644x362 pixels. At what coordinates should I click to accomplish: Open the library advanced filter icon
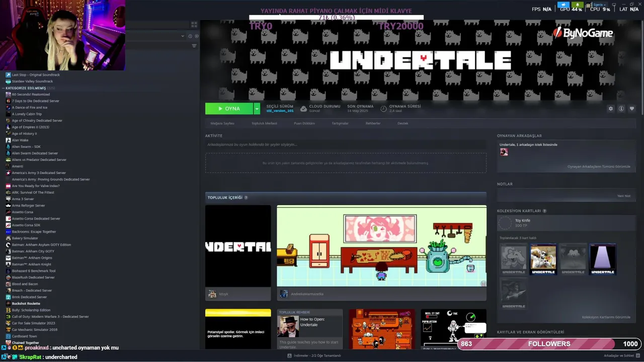coord(194,46)
